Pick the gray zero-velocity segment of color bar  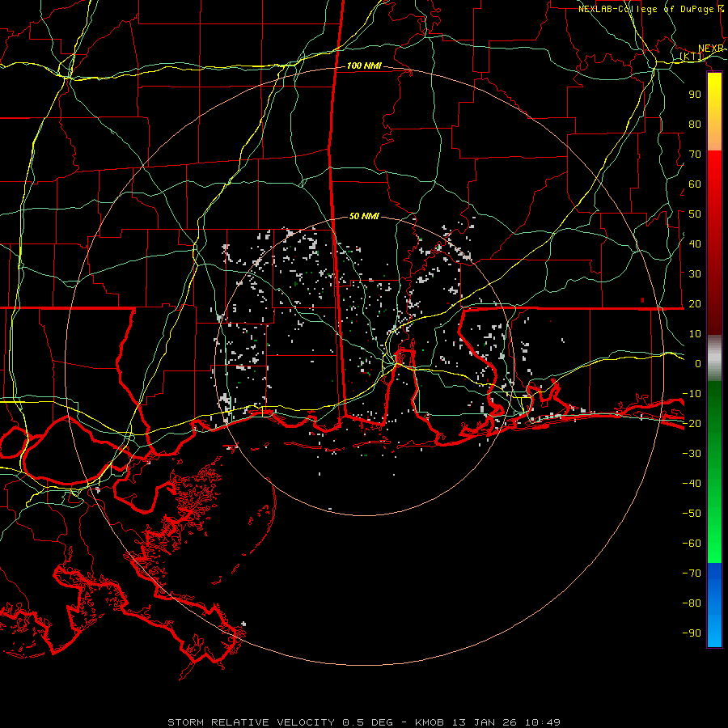[714, 358]
